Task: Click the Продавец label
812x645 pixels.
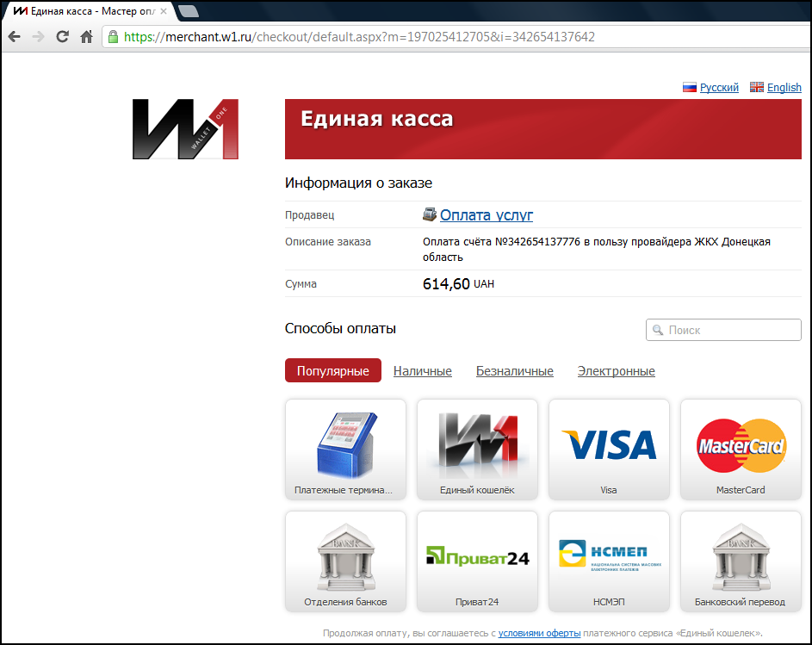Action: click(310, 215)
